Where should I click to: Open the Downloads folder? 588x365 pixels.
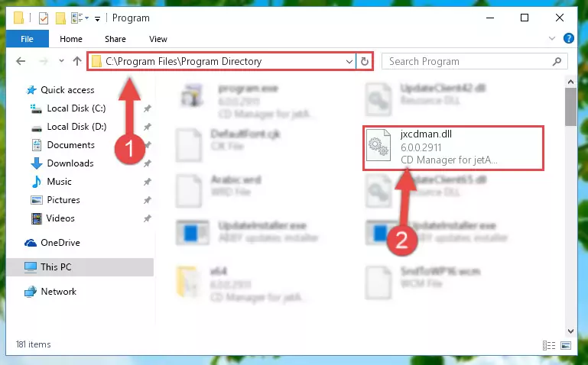point(70,163)
